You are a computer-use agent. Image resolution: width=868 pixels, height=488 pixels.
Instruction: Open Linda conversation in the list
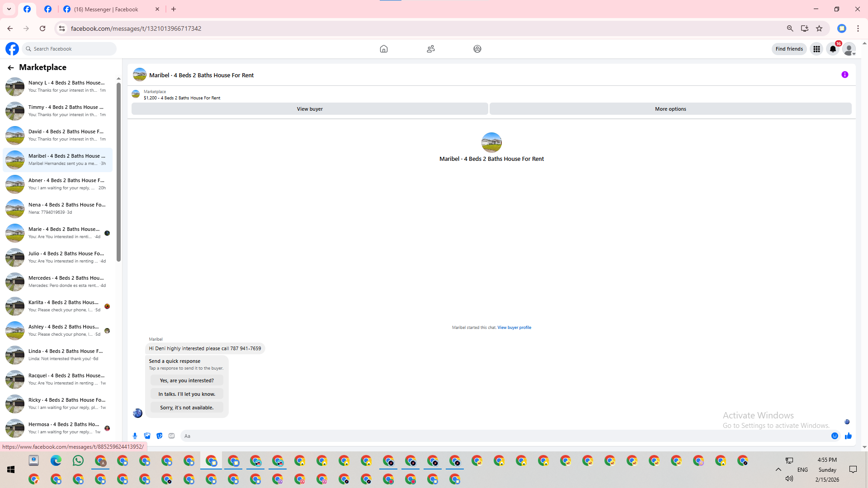[x=57, y=355]
